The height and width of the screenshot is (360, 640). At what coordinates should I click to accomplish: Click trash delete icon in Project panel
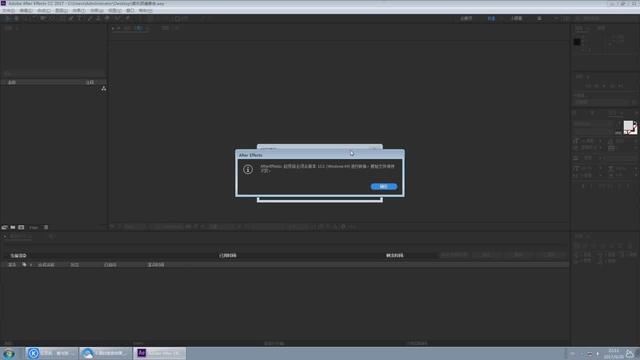46,227
